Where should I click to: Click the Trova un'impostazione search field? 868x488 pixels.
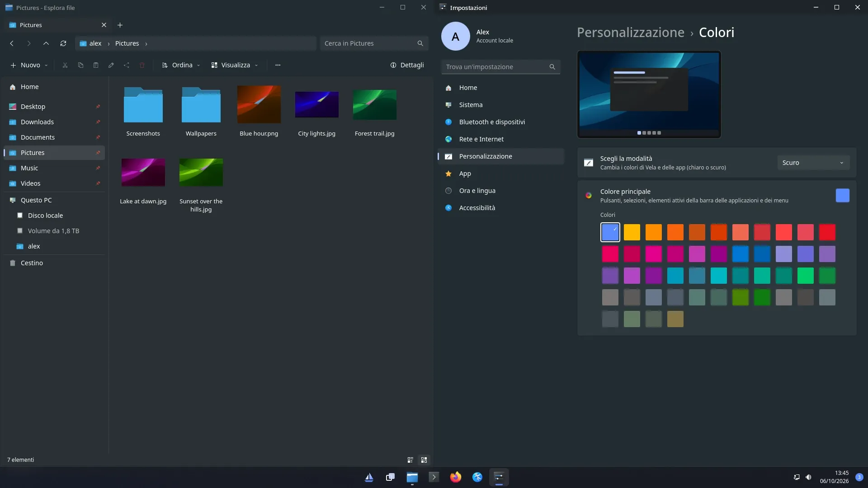pos(500,67)
